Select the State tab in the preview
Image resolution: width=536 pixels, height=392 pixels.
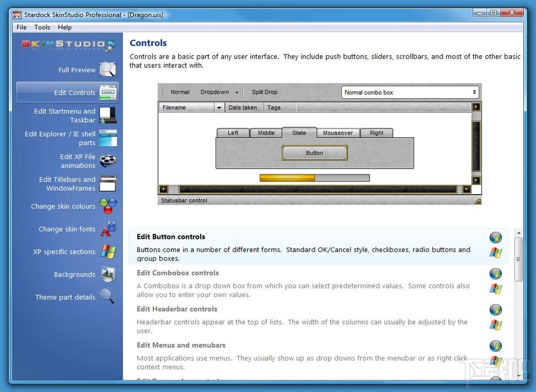(299, 133)
